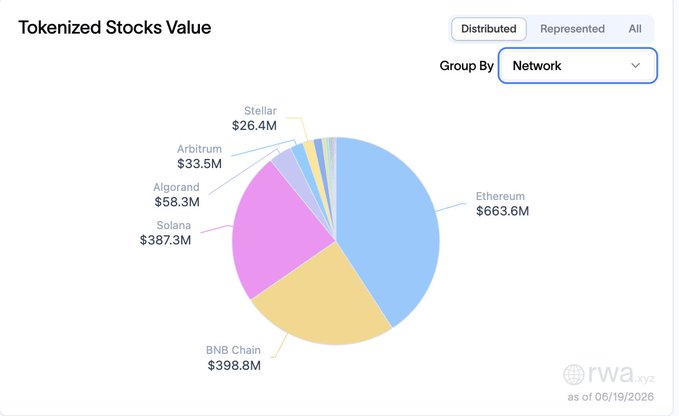Click the BNB Chain label
This screenshot has height=416, width=679.
[233, 350]
